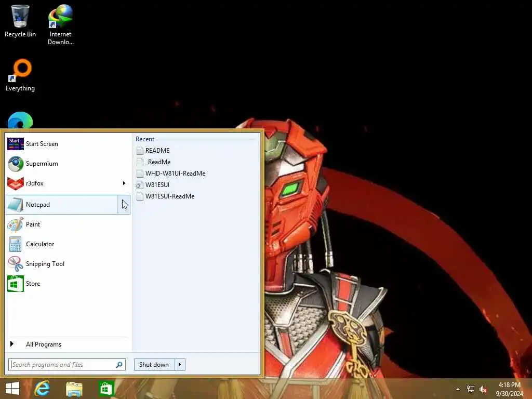Viewport: 532px width, 399px height.
Task: Click the Shut down button
Action: [154, 365]
